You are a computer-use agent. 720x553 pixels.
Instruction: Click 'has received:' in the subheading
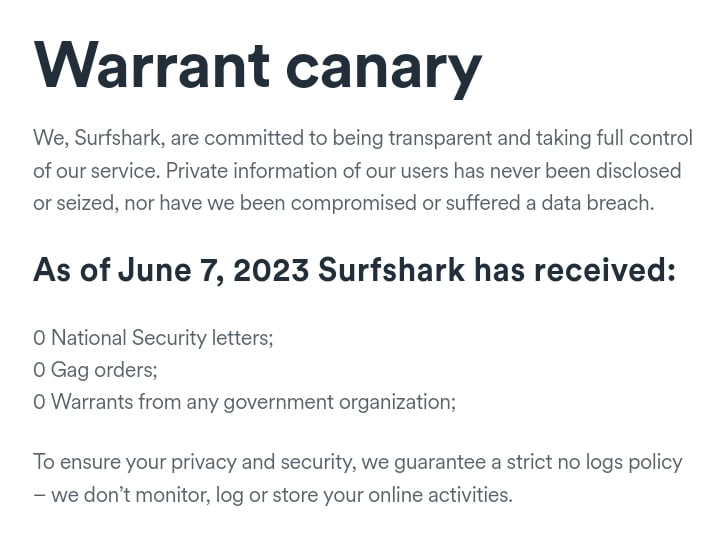(575, 270)
